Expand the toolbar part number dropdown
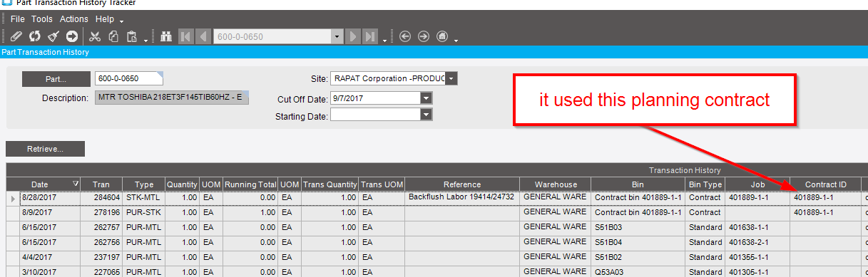Viewport: 868px width, 277px height. 337,36
